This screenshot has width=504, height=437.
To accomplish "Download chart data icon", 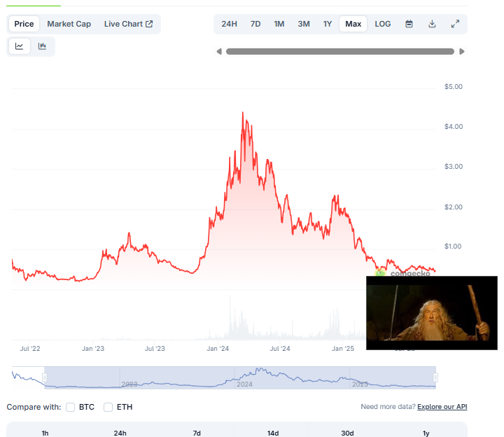I will pos(432,24).
